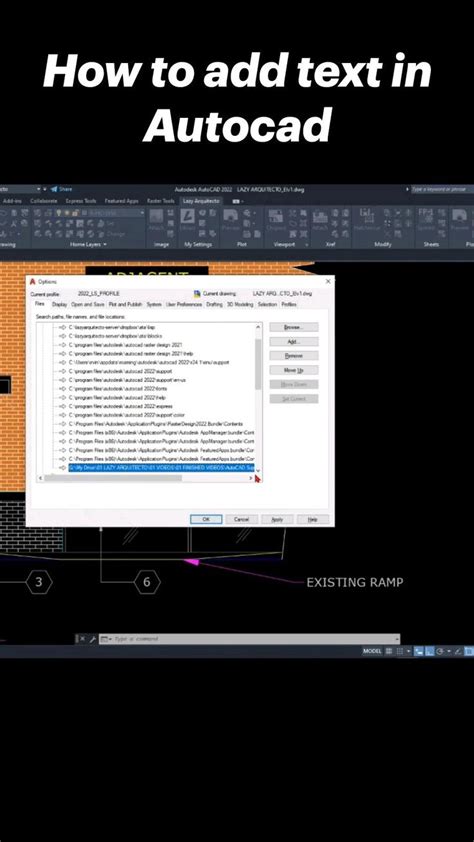
Task: Open the System tab in Options dialog
Action: point(154,304)
